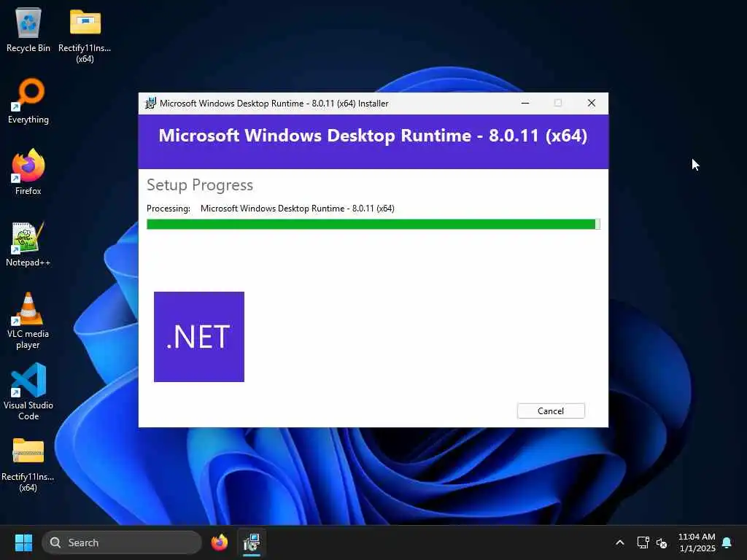Image resolution: width=747 pixels, height=560 pixels.
Task: Select the Rectify11Ins... zip archive icon
Action: pos(28,464)
